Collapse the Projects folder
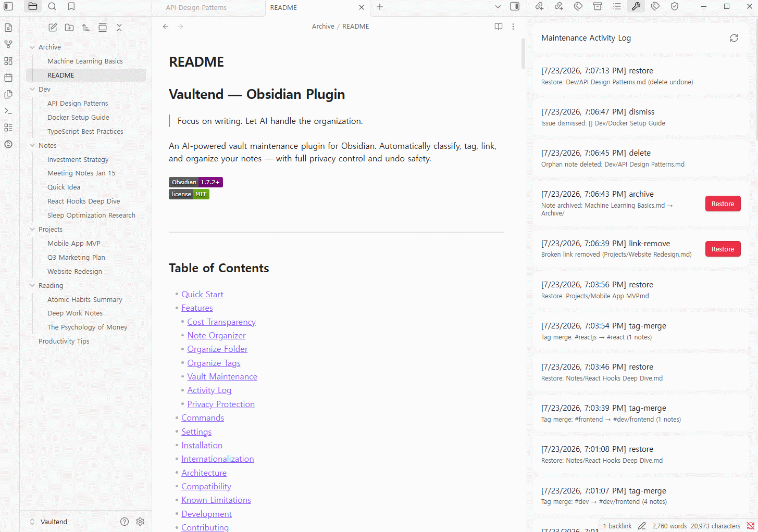The width and height of the screenshot is (758, 532). 32,230
